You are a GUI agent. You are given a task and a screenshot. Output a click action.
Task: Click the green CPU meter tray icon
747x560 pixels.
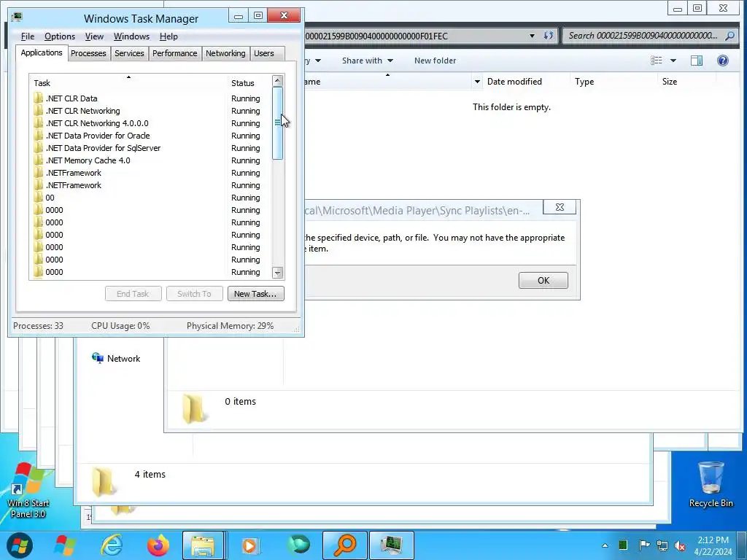pos(623,545)
